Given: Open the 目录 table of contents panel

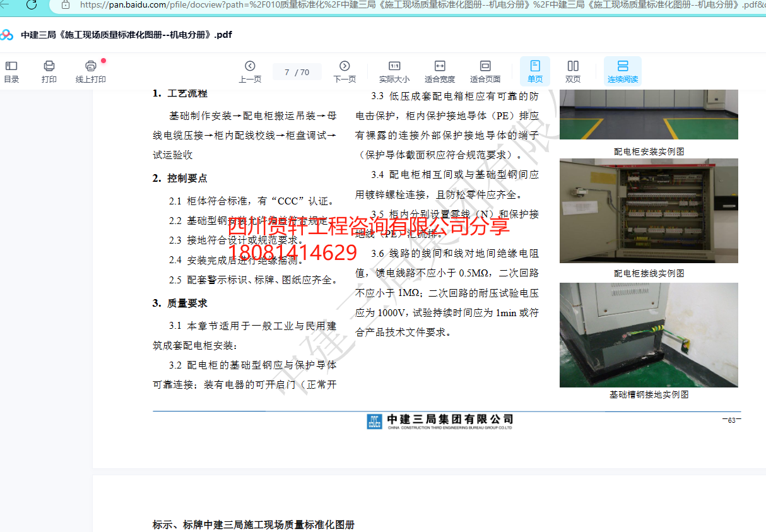Looking at the screenshot, I should (11, 71).
